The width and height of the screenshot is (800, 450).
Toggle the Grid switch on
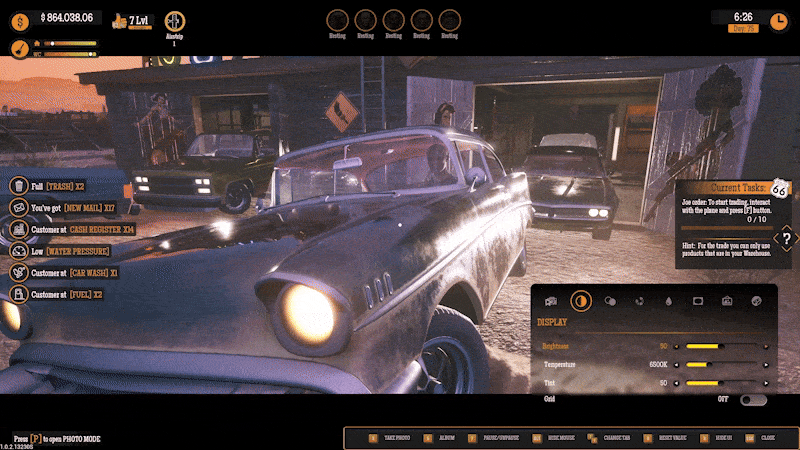coord(753,399)
